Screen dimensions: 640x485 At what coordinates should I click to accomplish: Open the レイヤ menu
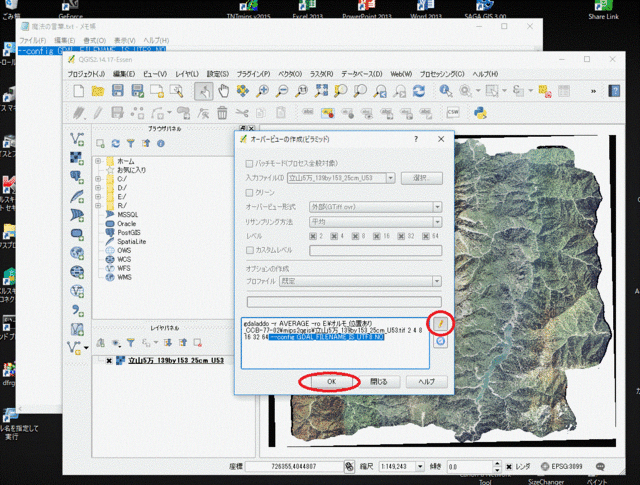187,74
